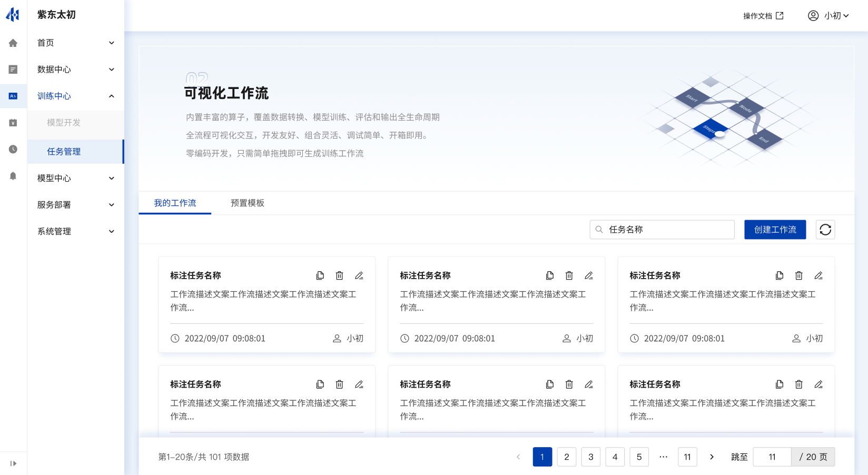
Task: Click the 创建工作流 button
Action: click(x=775, y=230)
